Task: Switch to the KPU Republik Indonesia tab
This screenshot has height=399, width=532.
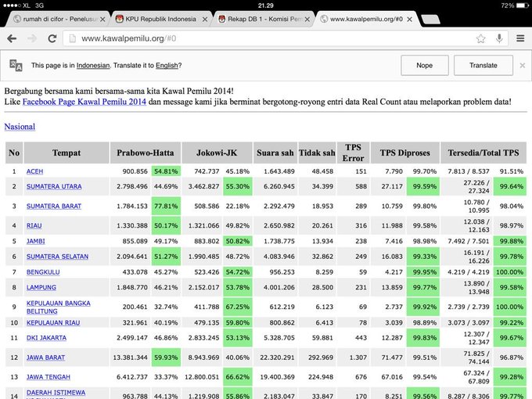Action: coord(160,20)
